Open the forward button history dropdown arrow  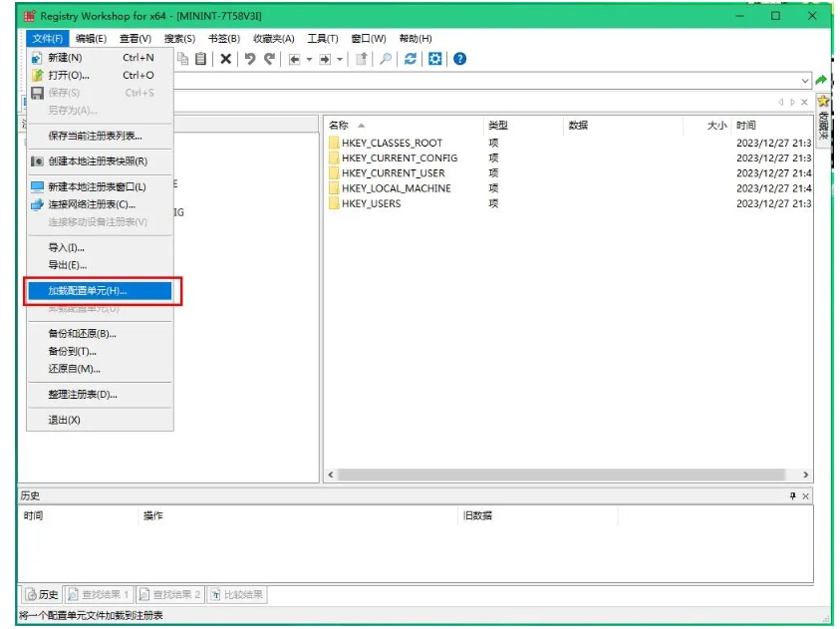tap(340, 59)
